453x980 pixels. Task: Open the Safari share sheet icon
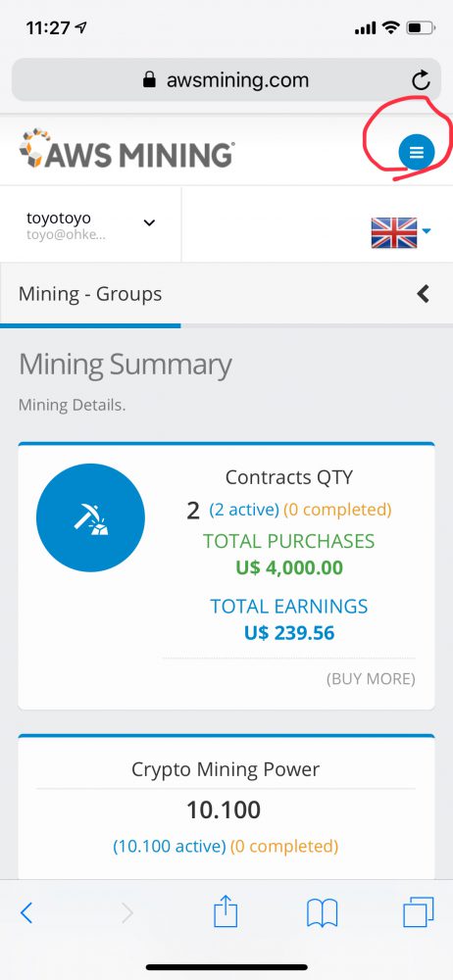(x=226, y=911)
